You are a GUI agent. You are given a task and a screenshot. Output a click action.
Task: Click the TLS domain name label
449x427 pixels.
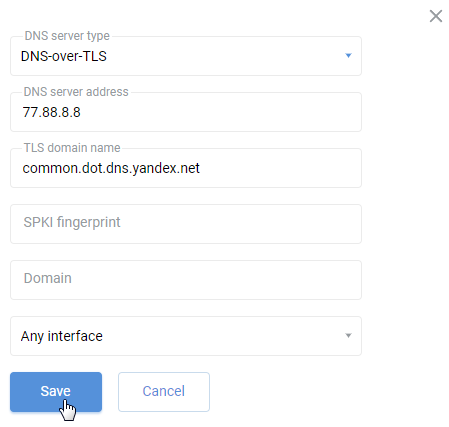[x=72, y=148]
